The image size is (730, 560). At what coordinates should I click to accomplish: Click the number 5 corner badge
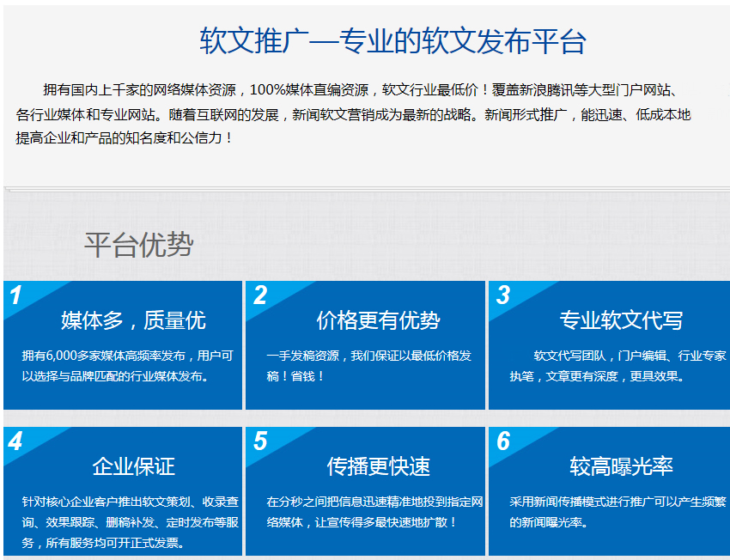click(259, 441)
